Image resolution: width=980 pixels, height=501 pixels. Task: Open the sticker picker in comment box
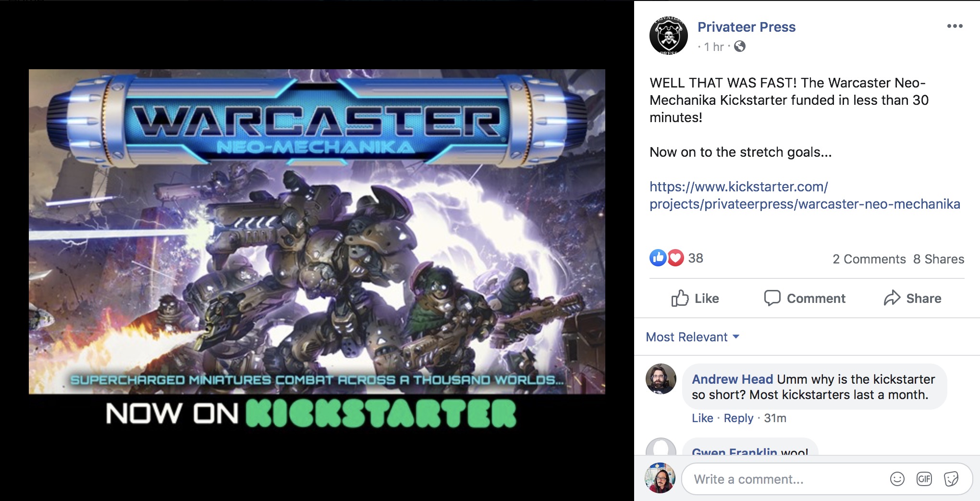click(x=951, y=479)
